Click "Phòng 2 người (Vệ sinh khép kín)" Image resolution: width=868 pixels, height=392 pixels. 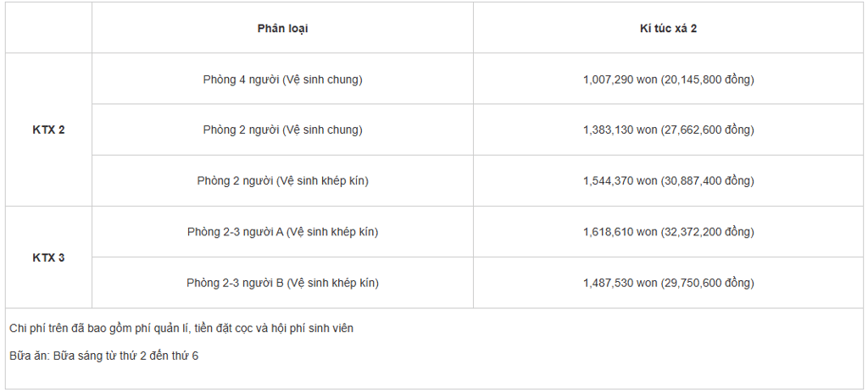(x=282, y=181)
